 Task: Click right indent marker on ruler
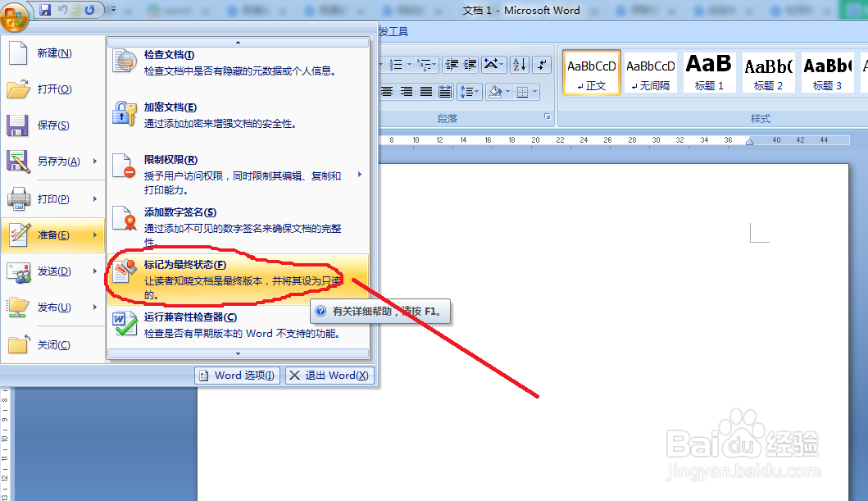[x=749, y=142]
